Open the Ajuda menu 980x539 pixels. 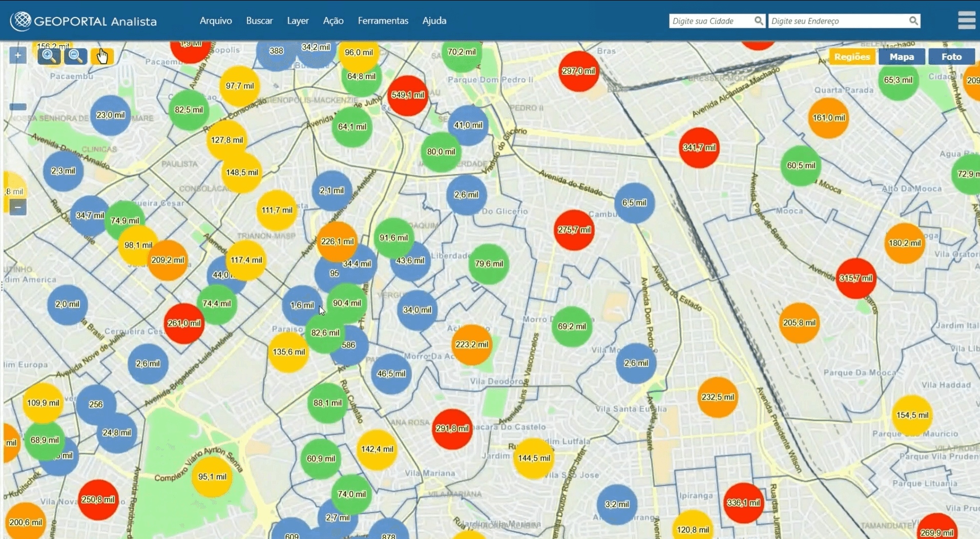pos(434,21)
